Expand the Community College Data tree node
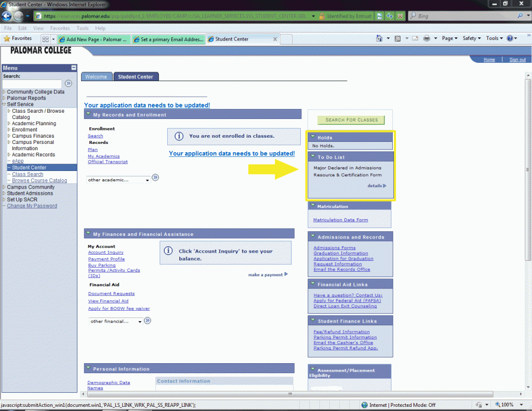Image resolution: width=532 pixels, height=411 pixels. 4,91
